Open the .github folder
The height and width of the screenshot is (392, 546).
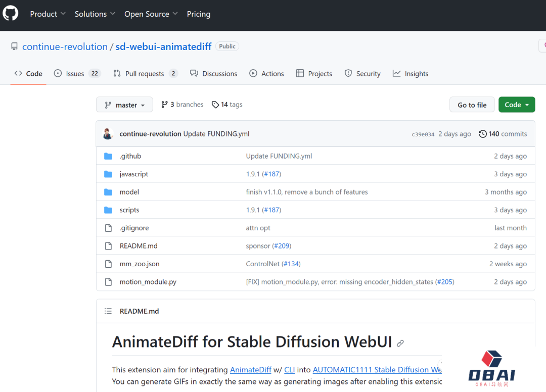pyautogui.click(x=130, y=156)
